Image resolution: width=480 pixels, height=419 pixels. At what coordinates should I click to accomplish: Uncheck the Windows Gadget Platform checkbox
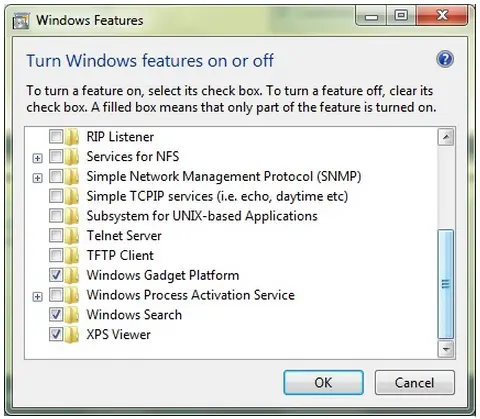point(56,275)
